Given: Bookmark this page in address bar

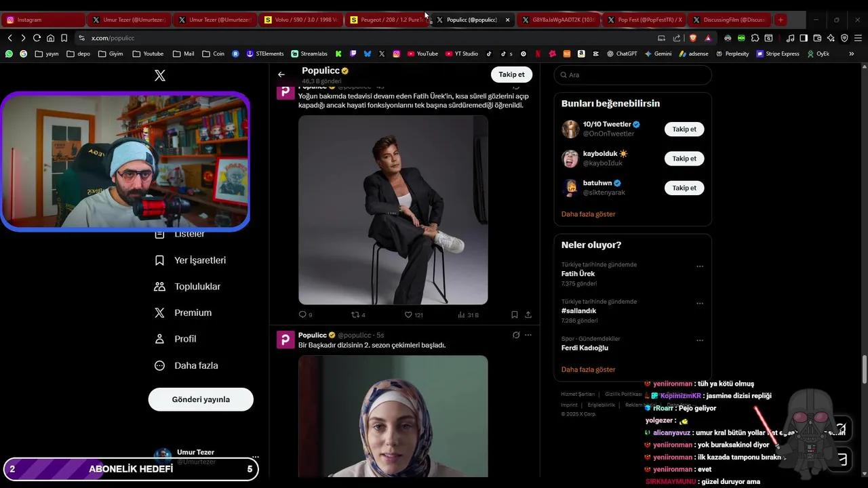Looking at the screenshot, I should [64, 38].
